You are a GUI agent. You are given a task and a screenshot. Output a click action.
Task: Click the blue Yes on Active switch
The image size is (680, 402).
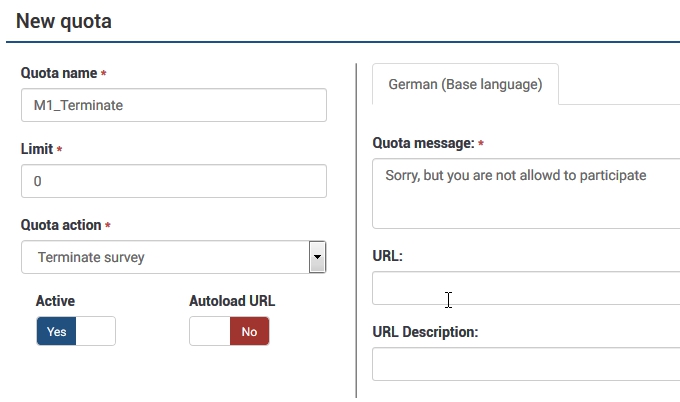pyautogui.click(x=56, y=332)
